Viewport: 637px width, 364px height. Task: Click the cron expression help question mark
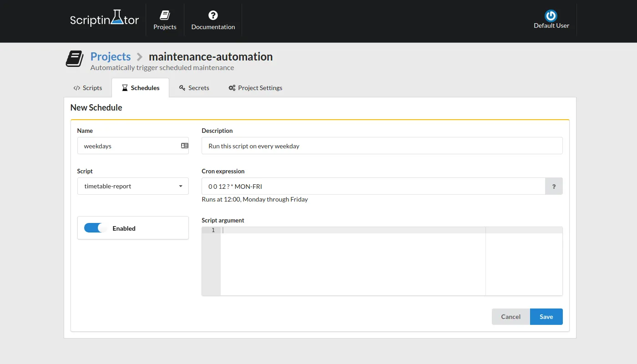click(x=554, y=186)
